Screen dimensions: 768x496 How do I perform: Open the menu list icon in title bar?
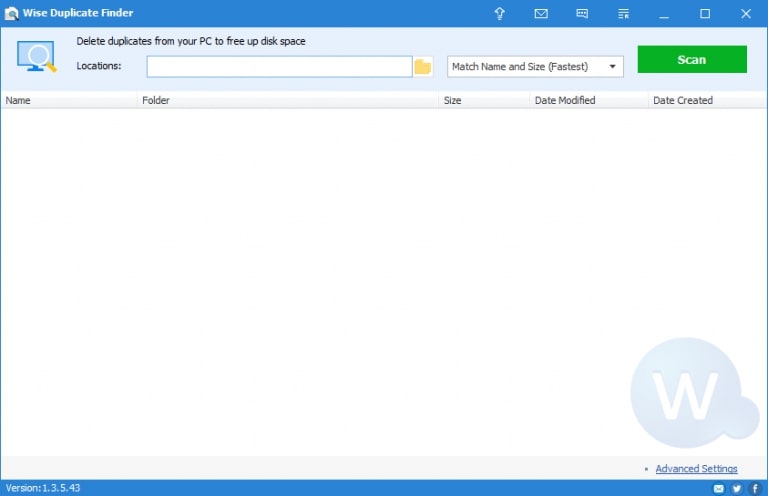click(623, 13)
